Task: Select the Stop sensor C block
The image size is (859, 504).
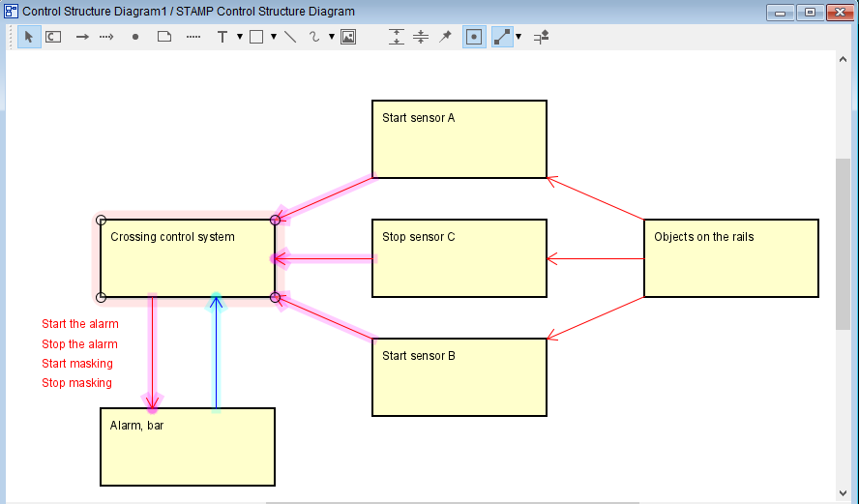Action: click(459, 258)
